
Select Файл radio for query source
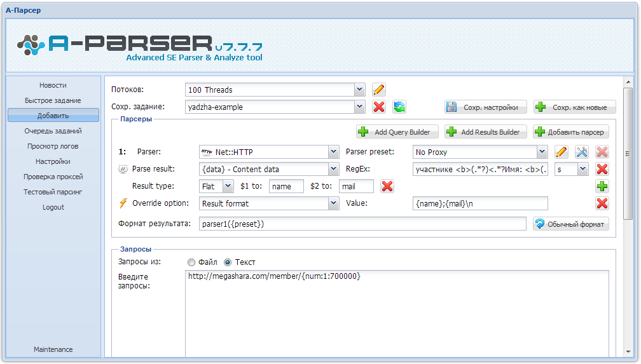[x=191, y=262]
